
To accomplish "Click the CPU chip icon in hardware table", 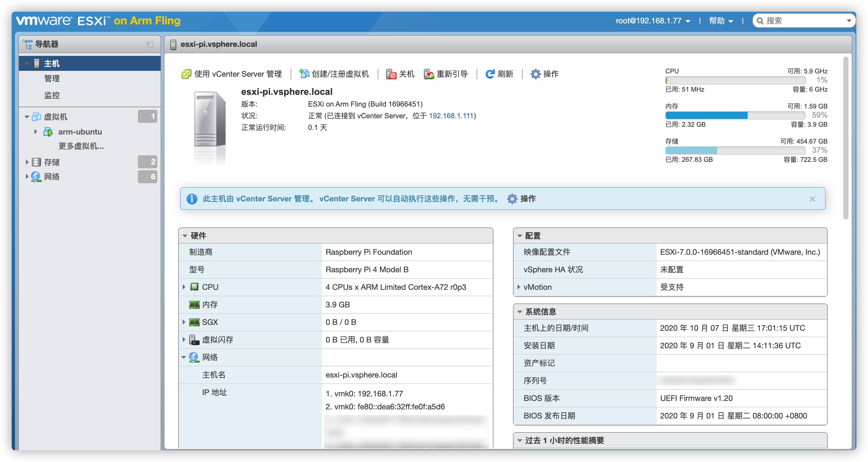I will tap(194, 287).
